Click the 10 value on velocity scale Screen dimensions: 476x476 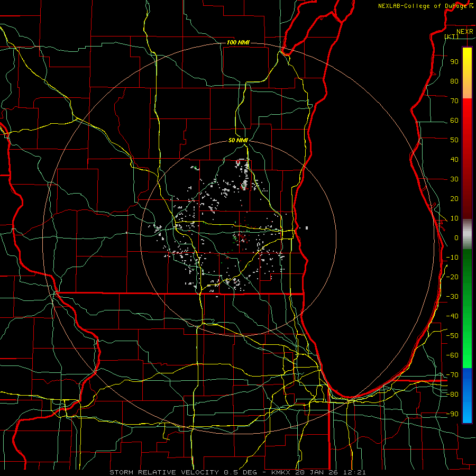tap(454, 218)
